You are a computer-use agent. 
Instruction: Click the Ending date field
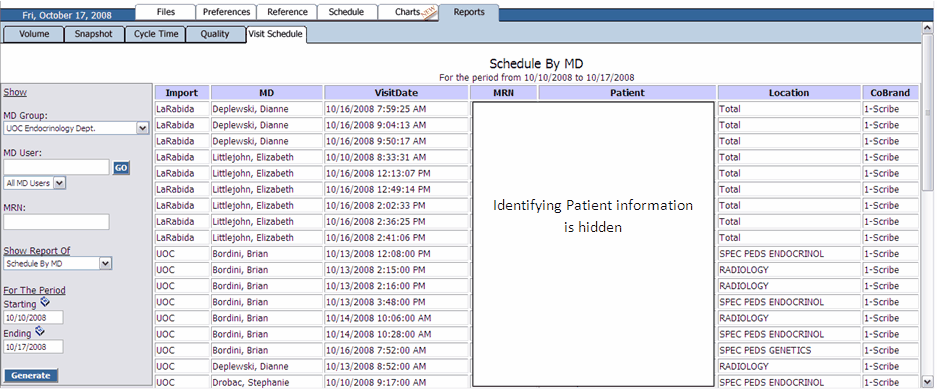coord(33,346)
